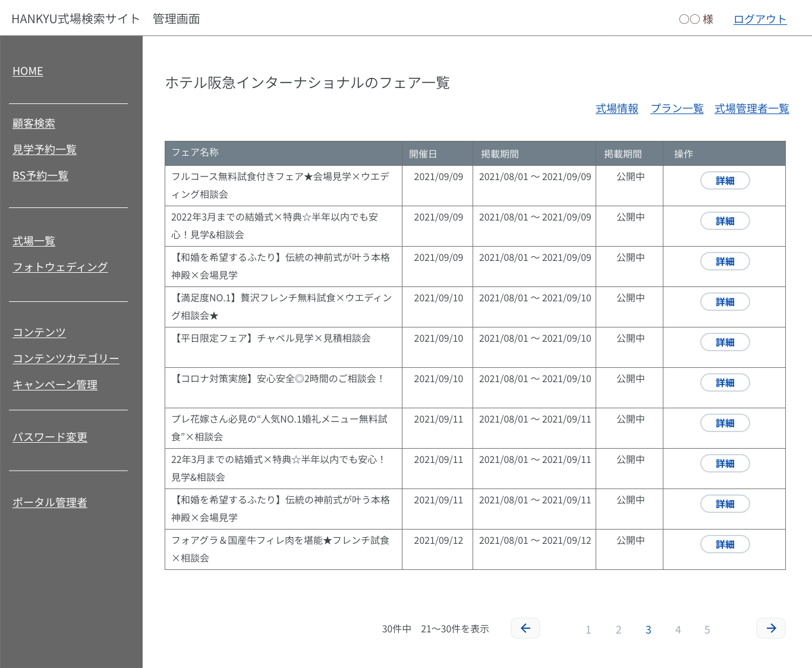This screenshot has width=812, height=668.
Task: Select フォトウェディング in sidebar
Action: pos(60,267)
